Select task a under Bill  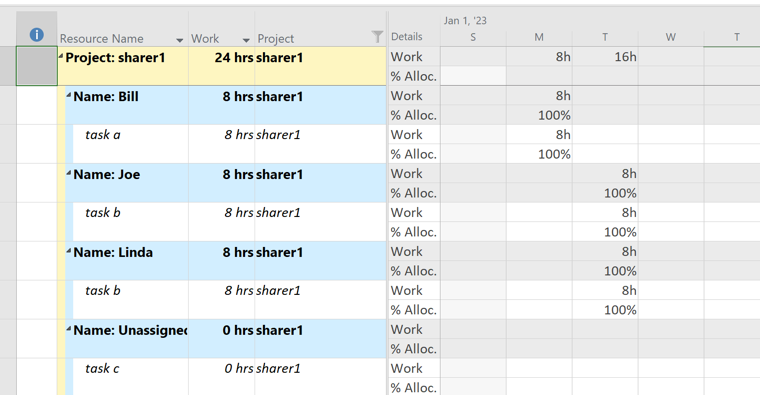(x=103, y=135)
